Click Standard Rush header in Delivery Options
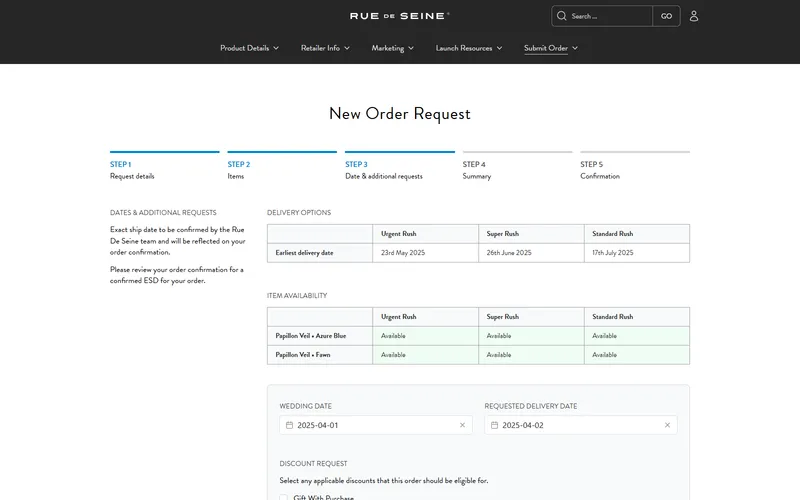 [x=637, y=234]
